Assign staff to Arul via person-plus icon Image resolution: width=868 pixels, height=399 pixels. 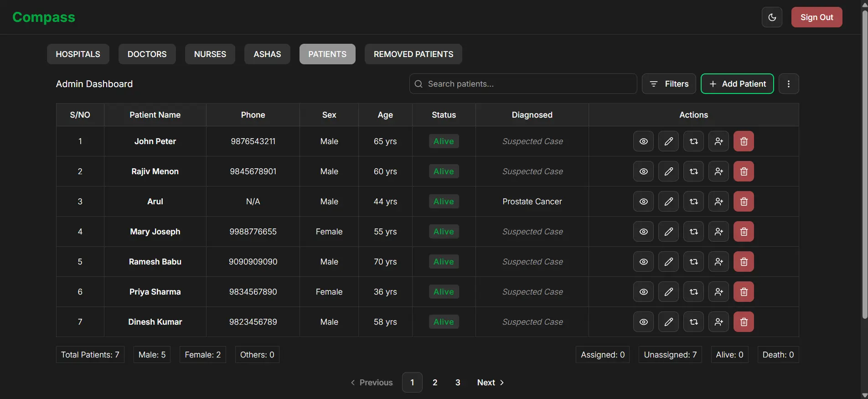[718, 202]
